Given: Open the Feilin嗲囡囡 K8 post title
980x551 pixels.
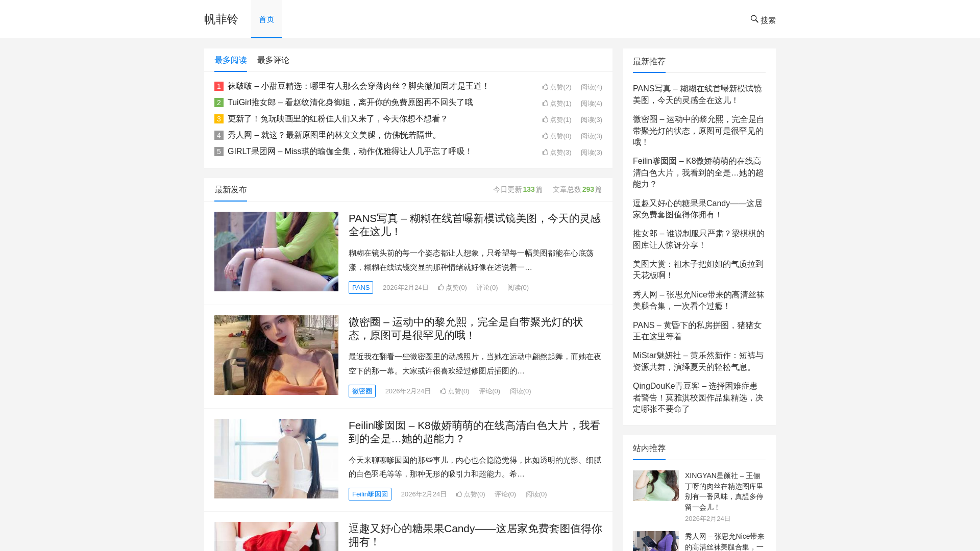Looking at the screenshot, I should [x=474, y=432].
